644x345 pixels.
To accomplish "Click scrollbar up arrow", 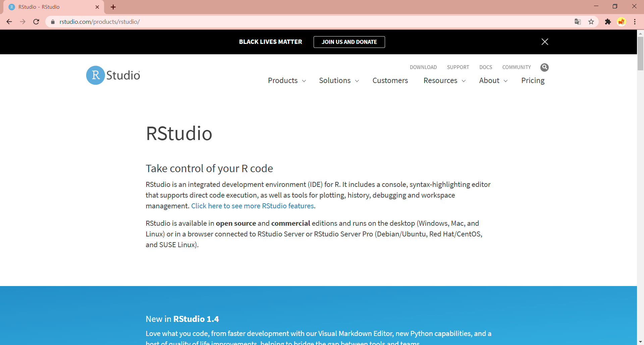I will (x=640, y=33).
